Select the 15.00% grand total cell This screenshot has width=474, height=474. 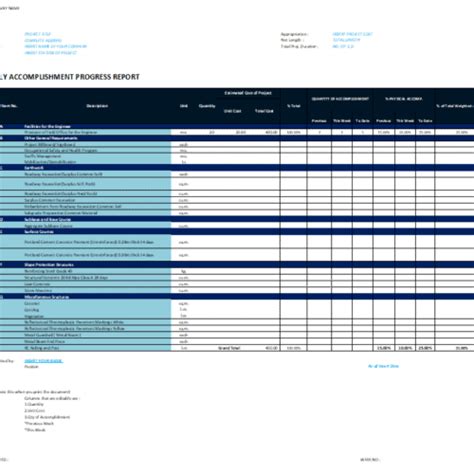tap(384, 348)
